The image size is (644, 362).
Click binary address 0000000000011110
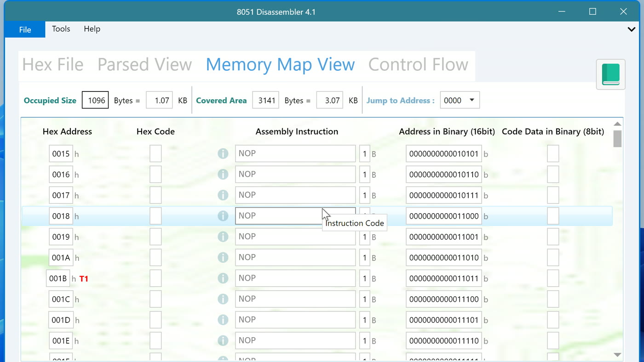pyautogui.click(x=444, y=341)
